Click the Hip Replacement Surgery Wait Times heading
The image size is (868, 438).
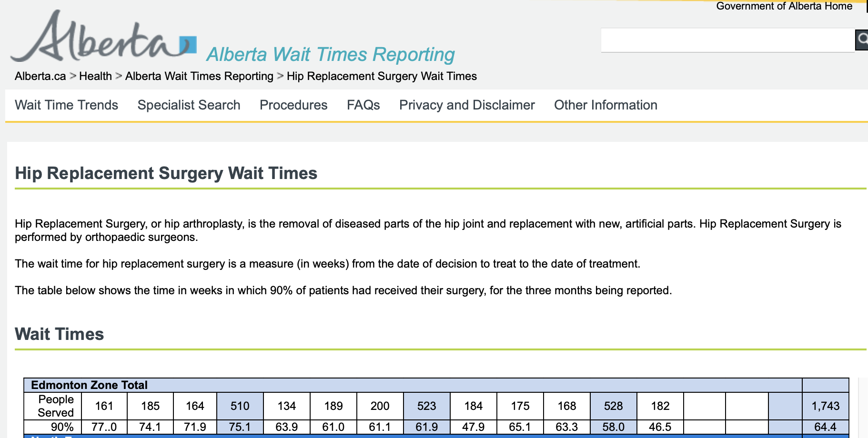166,173
